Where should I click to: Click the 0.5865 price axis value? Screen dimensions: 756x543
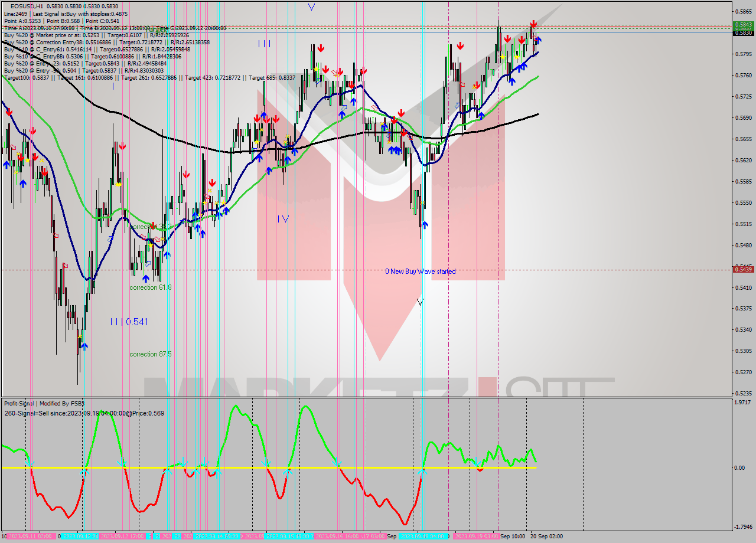click(x=743, y=12)
